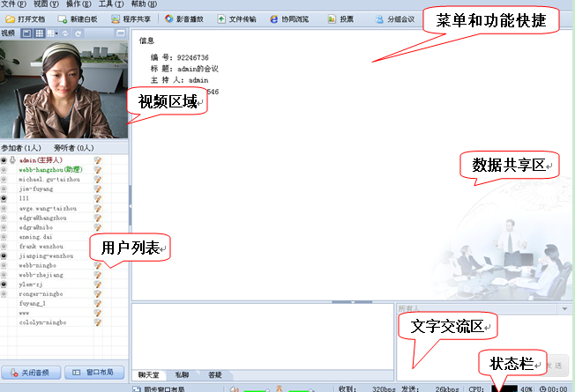Open video layout dropdown arrow

[x=55, y=33]
